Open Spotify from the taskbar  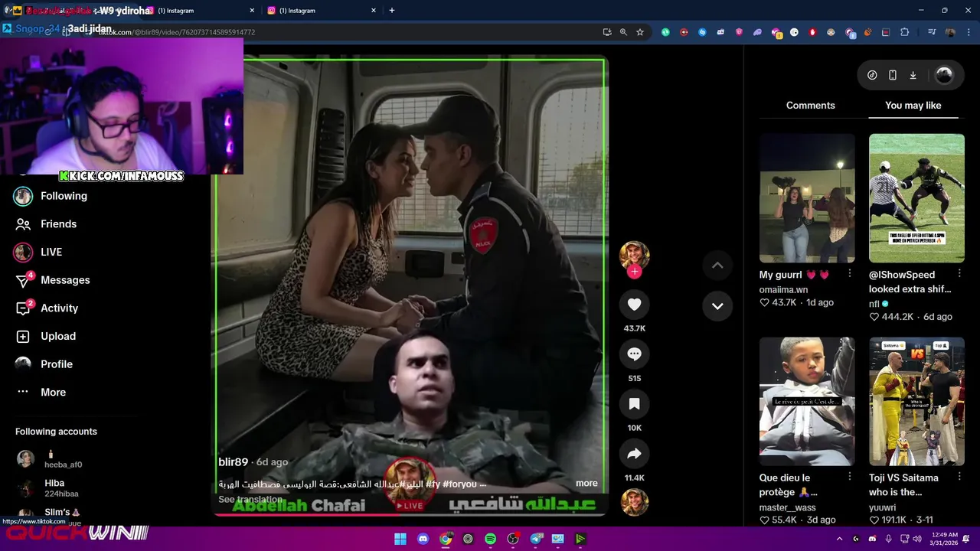(491, 539)
